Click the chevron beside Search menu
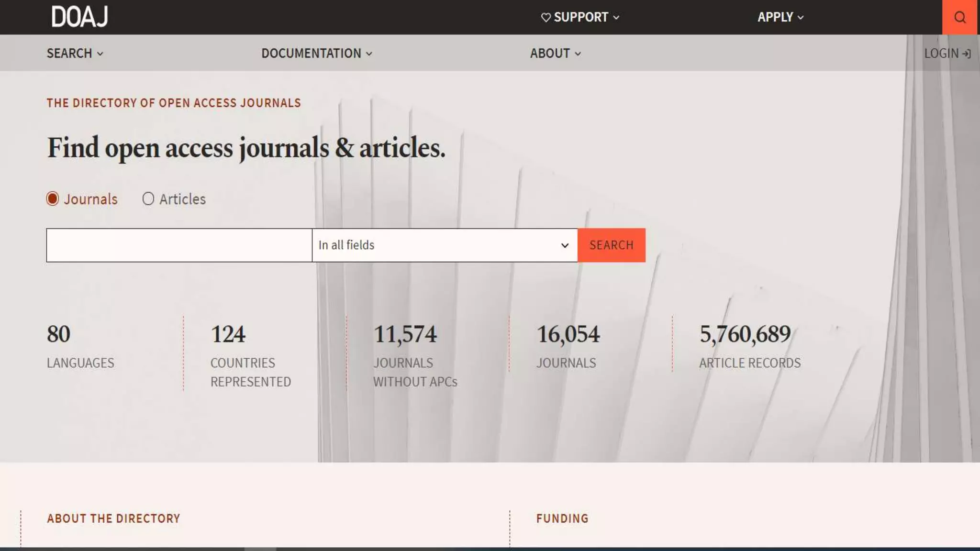Viewport: 980px width, 551px height. [x=100, y=54]
